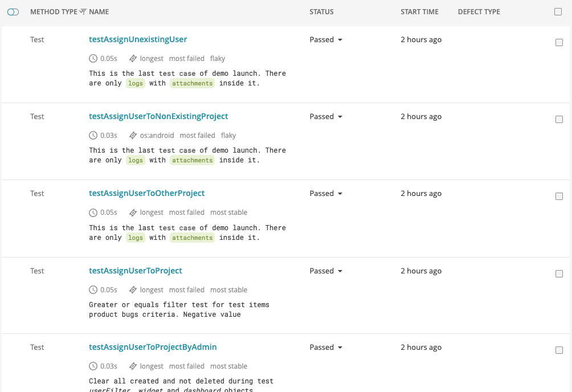Click the Status column header
This screenshot has width=572, height=392.
pyautogui.click(x=321, y=11)
